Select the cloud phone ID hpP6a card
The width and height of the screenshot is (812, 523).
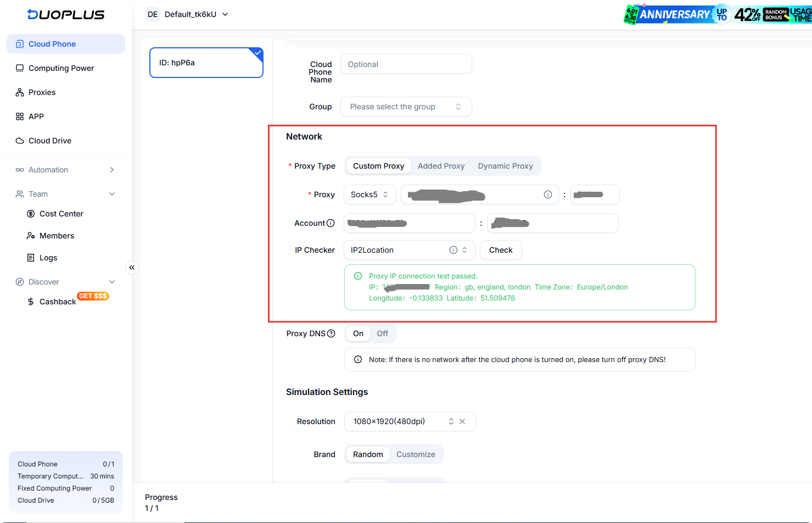tap(206, 63)
